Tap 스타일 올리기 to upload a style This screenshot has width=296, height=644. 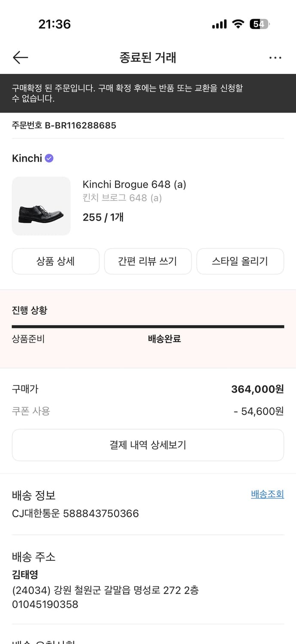[x=240, y=261]
